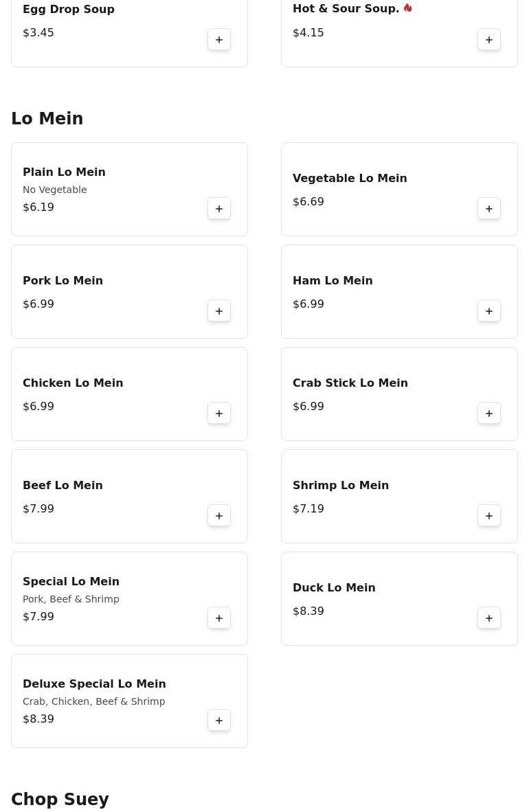Viewport: 529px width, 812px height.
Task: Click the Chop Suey section heading
Action: [60, 800]
